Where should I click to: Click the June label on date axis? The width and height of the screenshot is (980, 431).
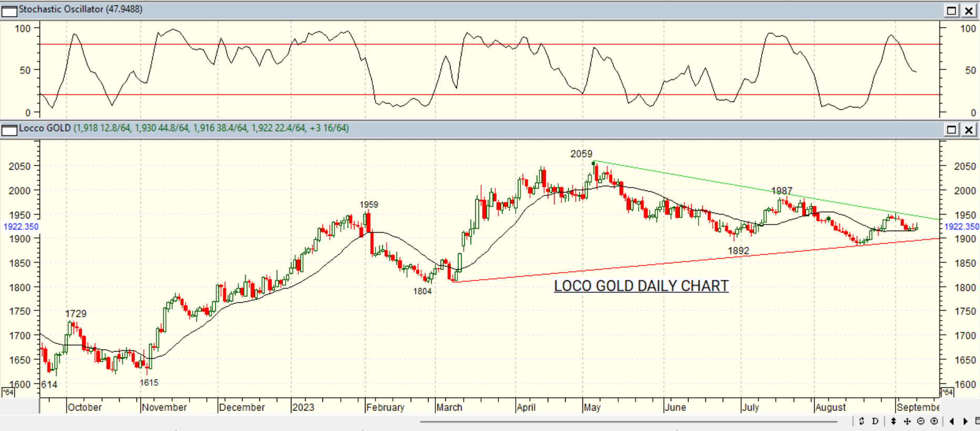coord(675,407)
